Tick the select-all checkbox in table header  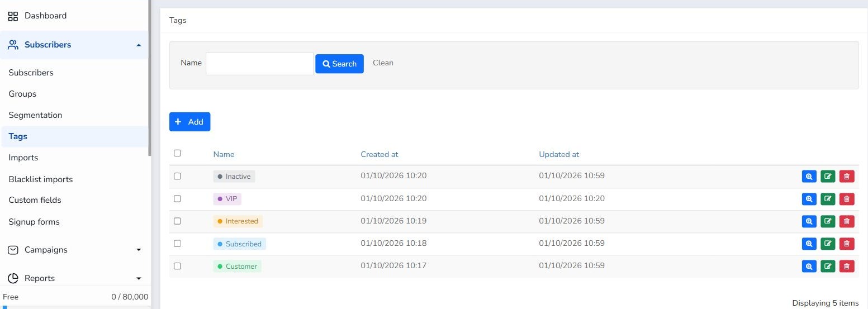click(x=177, y=153)
